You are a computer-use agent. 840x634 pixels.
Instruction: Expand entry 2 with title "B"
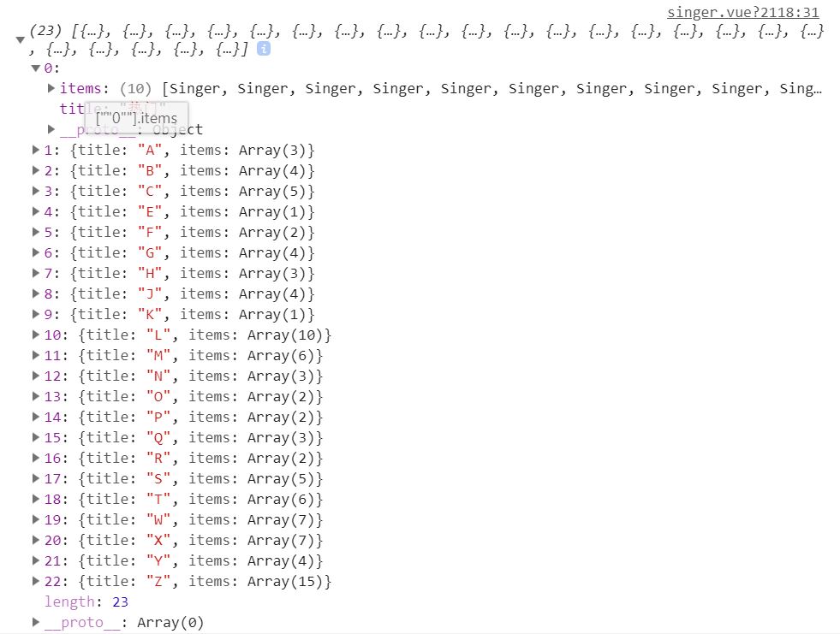pyautogui.click(x=36, y=170)
